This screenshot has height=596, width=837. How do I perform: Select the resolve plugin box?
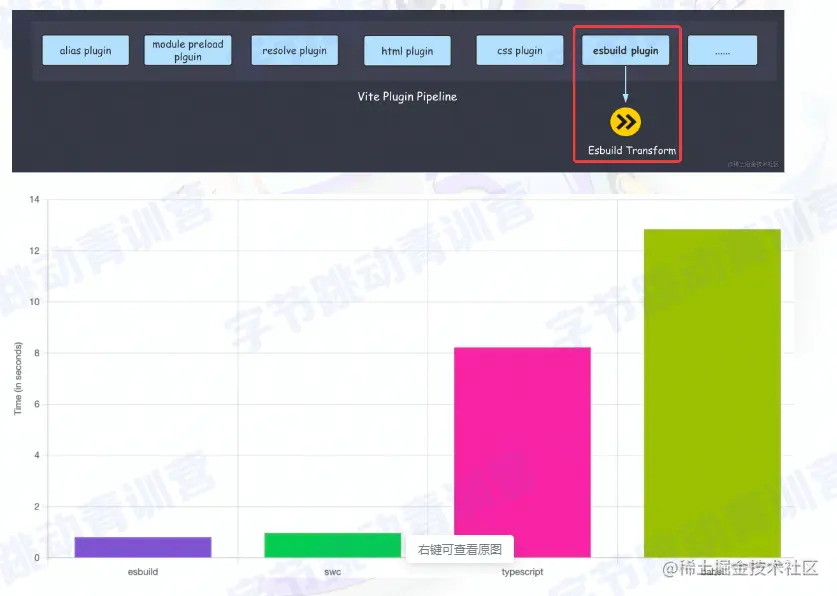[295, 51]
